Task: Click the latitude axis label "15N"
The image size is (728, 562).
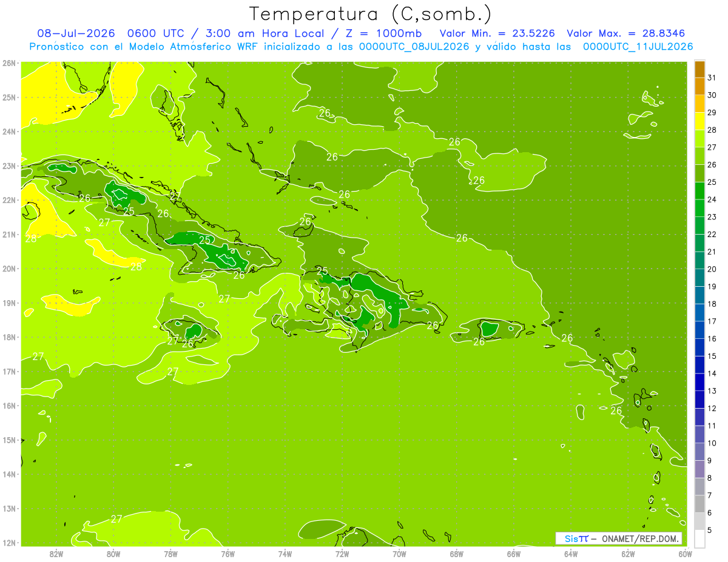Action: (x=9, y=440)
